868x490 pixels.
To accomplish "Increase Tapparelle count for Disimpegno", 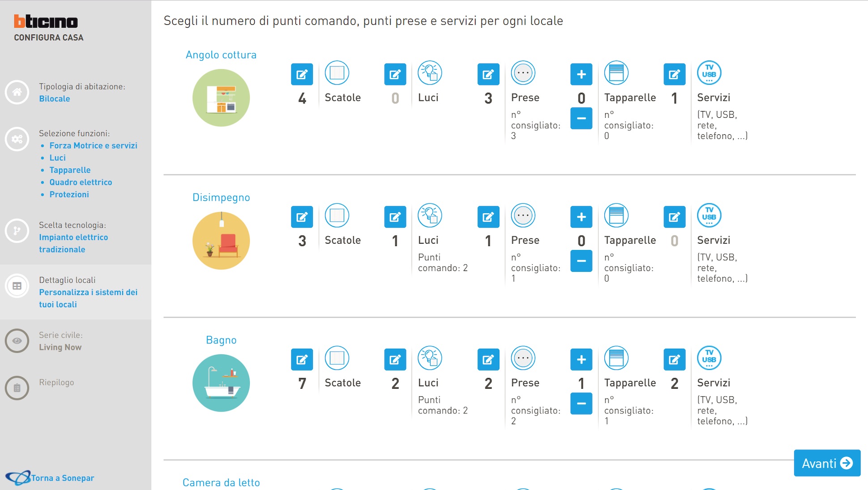I will pyautogui.click(x=581, y=217).
